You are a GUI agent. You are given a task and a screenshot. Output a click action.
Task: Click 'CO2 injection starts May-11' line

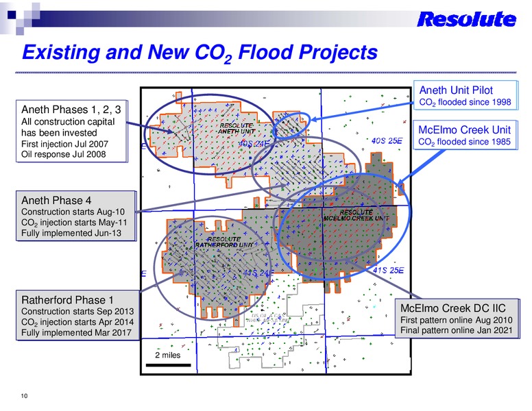(74, 223)
